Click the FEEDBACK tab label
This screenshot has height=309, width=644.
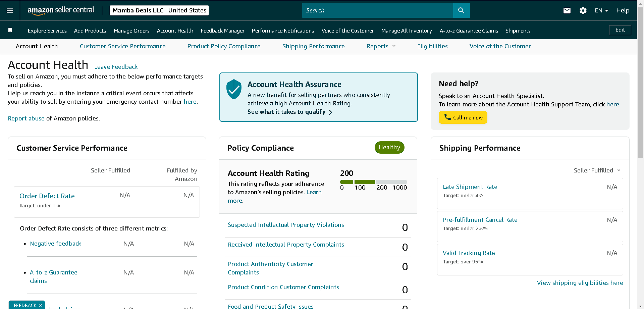[25, 305]
